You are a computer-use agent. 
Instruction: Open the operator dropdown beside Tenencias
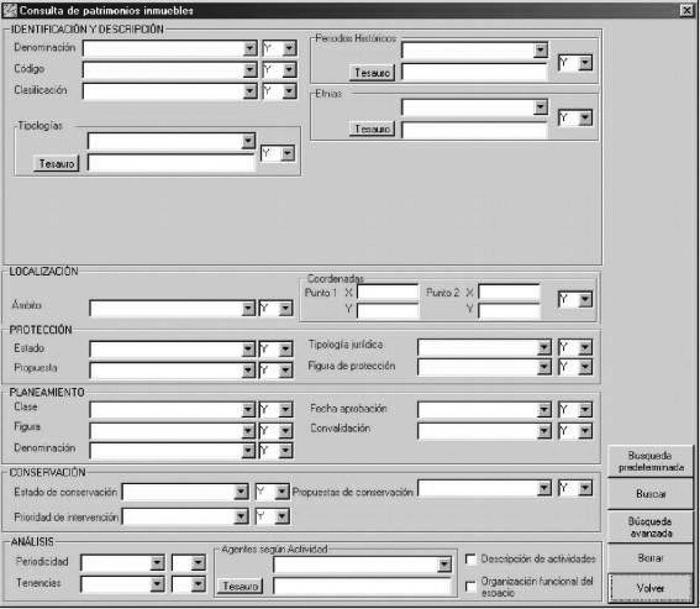coord(198,584)
